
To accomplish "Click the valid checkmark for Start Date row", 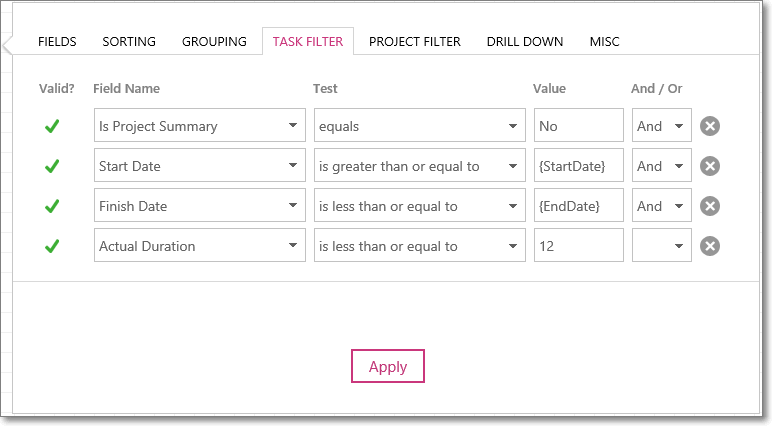I will [x=52, y=166].
